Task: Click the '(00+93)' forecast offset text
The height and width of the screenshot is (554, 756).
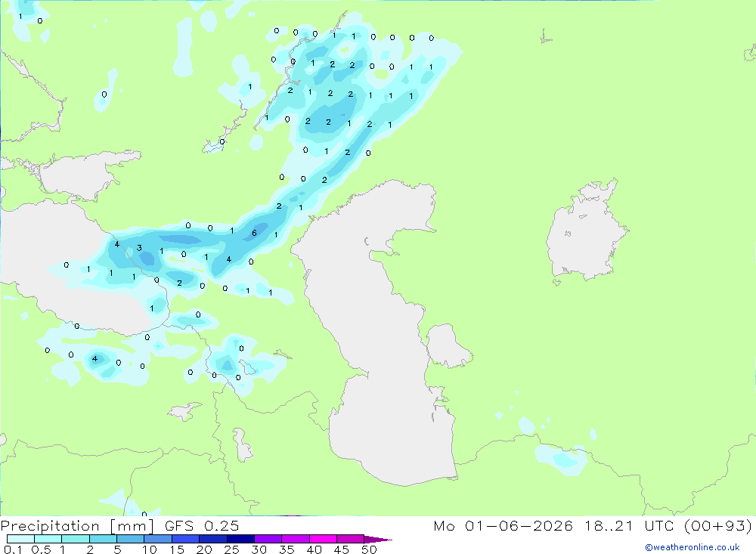Action: point(718,526)
